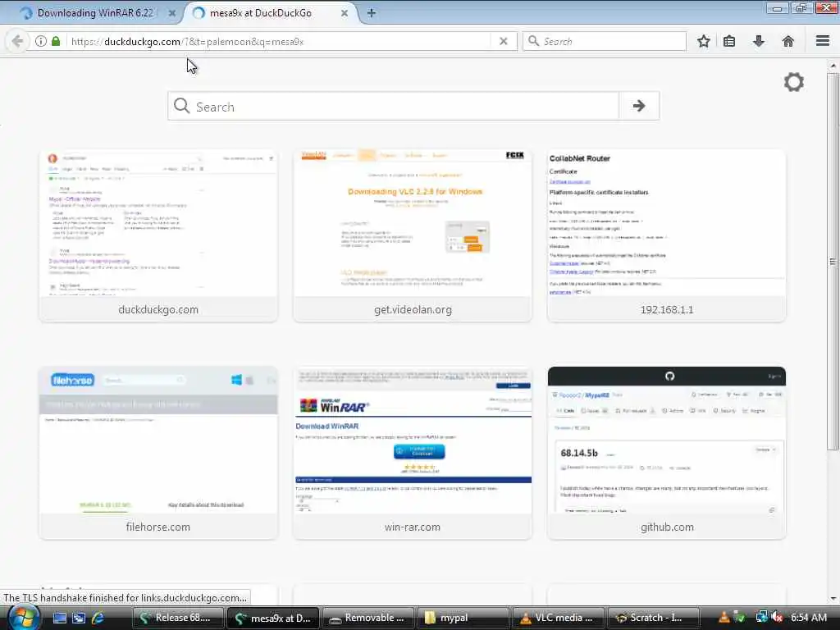Open mypal folder taskbar button

(x=463, y=618)
